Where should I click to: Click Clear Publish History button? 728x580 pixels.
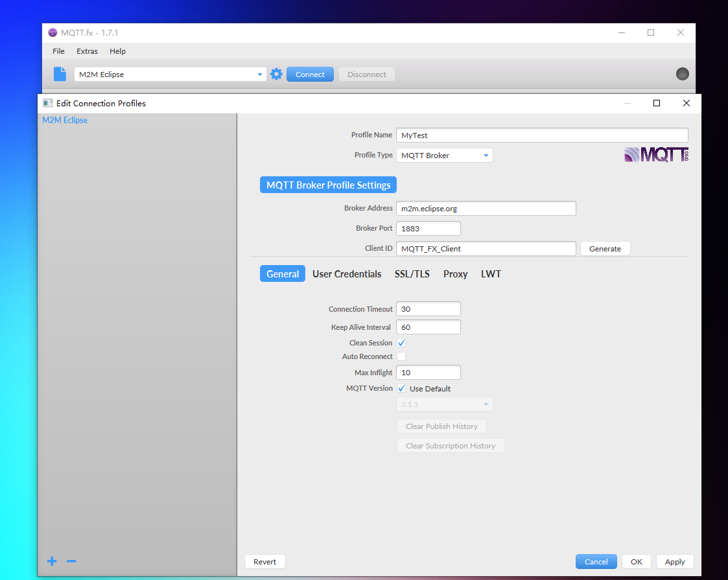point(441,426)
